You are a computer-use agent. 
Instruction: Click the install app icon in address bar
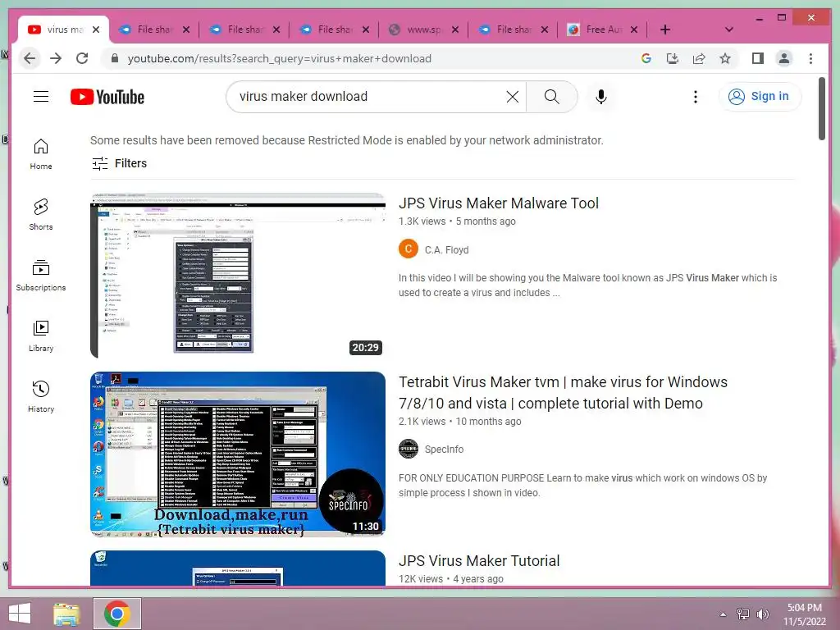(x=673, y=58)
